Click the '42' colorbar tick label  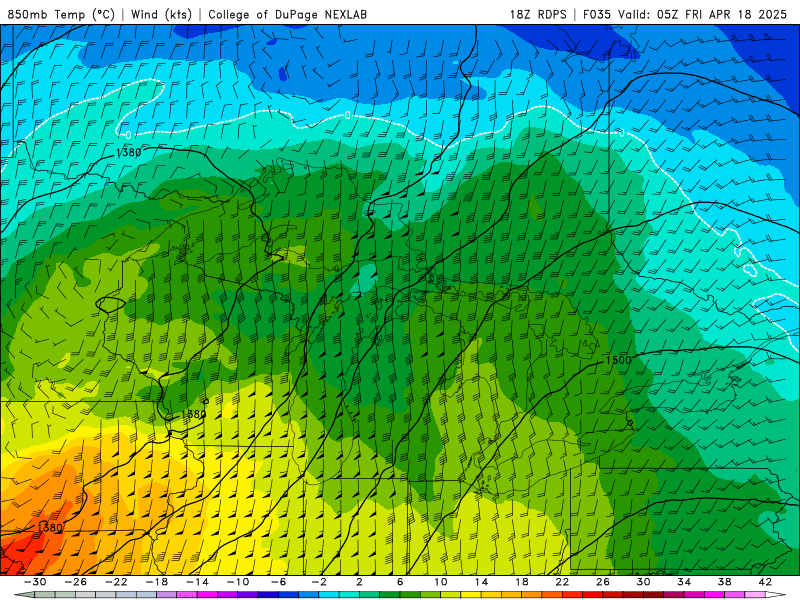point(765,582)
